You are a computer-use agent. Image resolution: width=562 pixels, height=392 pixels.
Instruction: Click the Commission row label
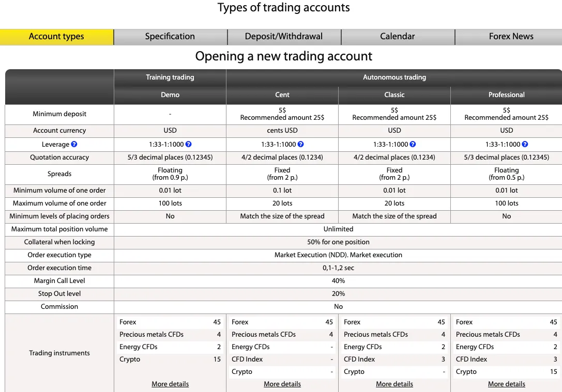point(59,306)
